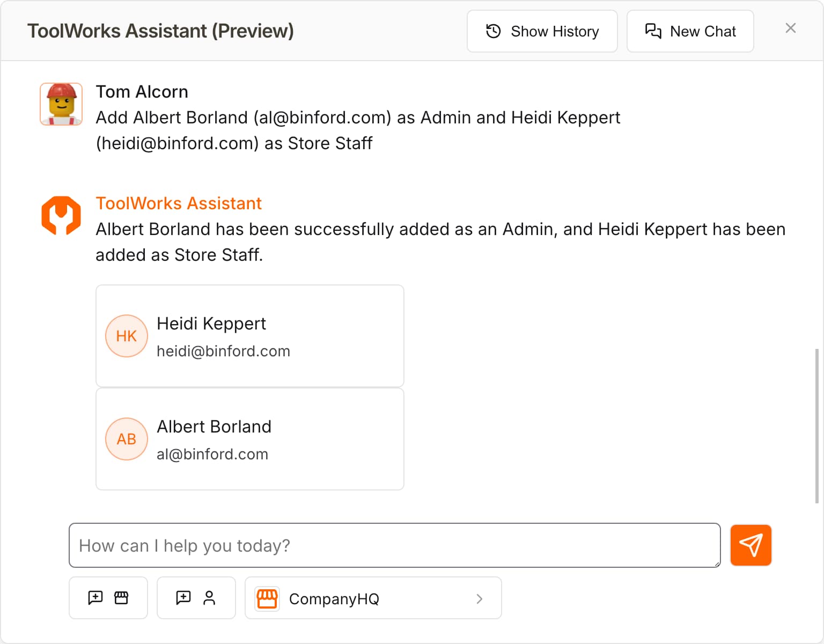
Task: Close the ToolWorks Assistant panel
Action: [x=790, y=28]
